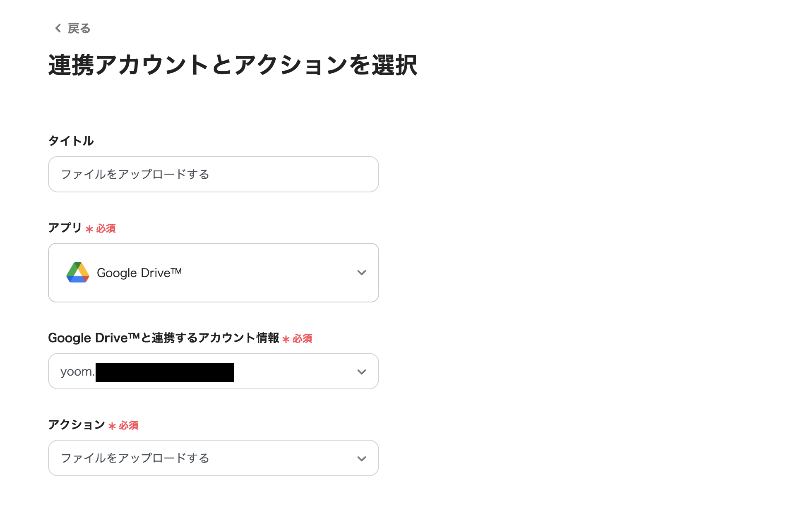Open the Google Drive account dropdown
The image size is (812, 513).
(213, 371)
